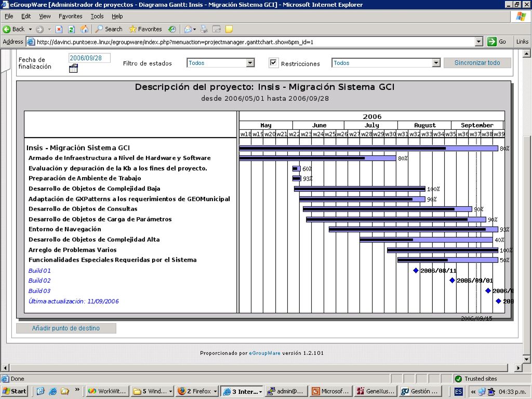
Task: Open the Tools menu
Action: 97,16
